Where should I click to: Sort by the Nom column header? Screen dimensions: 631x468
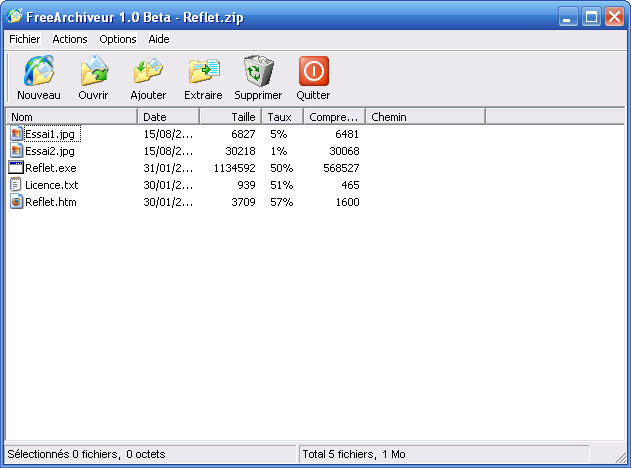72,117
